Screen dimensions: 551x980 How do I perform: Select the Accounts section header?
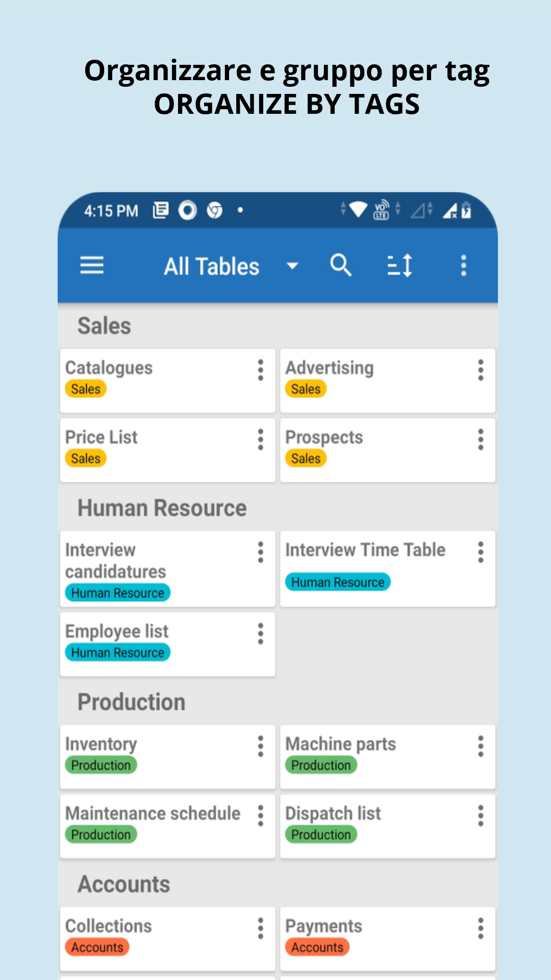coord(124,884)
